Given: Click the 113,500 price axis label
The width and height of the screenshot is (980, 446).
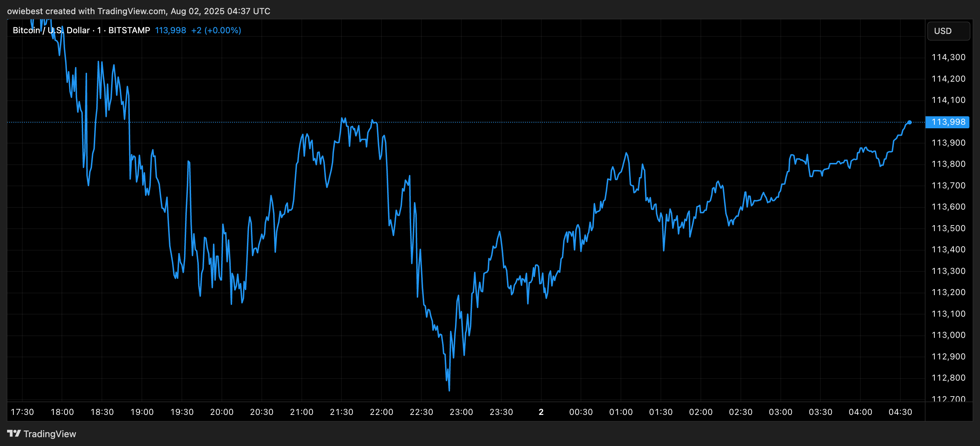Looking at the screenshot, I should click(x=949, y=228).
